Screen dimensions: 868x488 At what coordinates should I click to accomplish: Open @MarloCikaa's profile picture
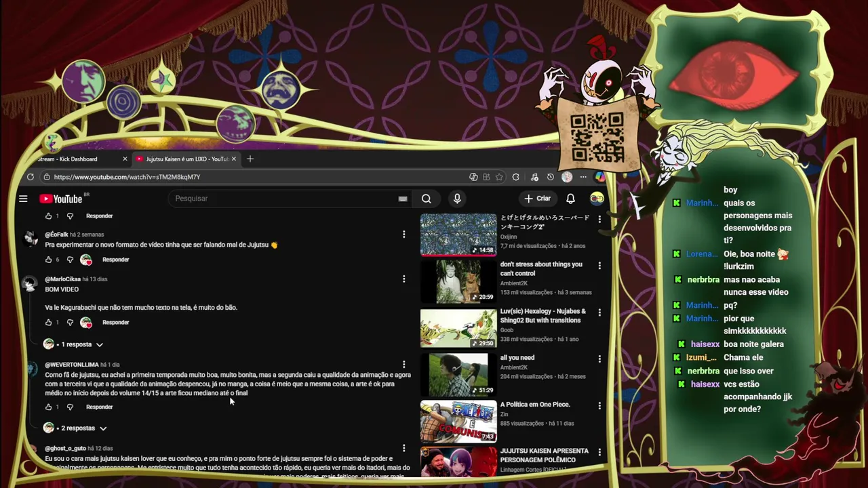[x=31, y=284]
